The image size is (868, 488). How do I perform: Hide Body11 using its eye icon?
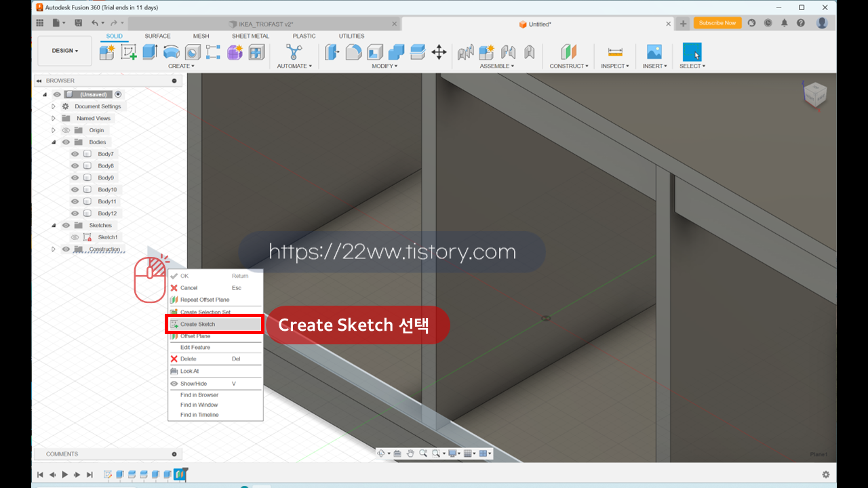point(75,201)
